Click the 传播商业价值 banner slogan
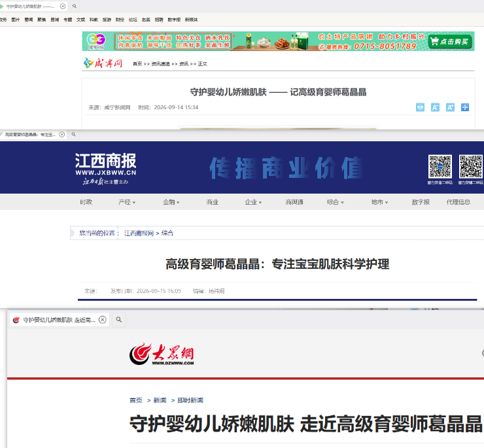 pos(286,168)
